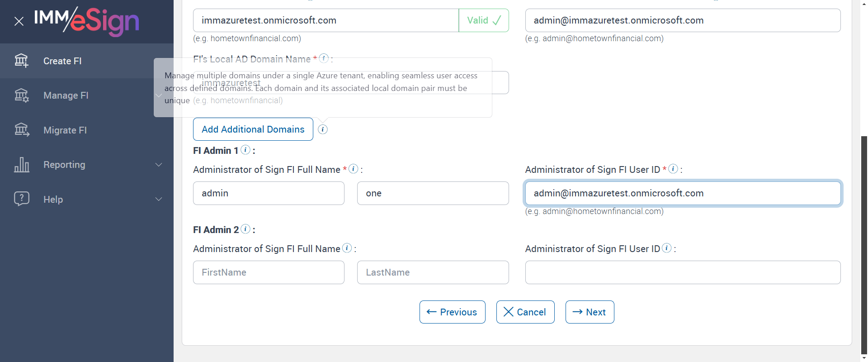The height and width of the screenshot is (362, 868).
Task: Open the Migrate FI sidebar item
Action: click(65, 130)
